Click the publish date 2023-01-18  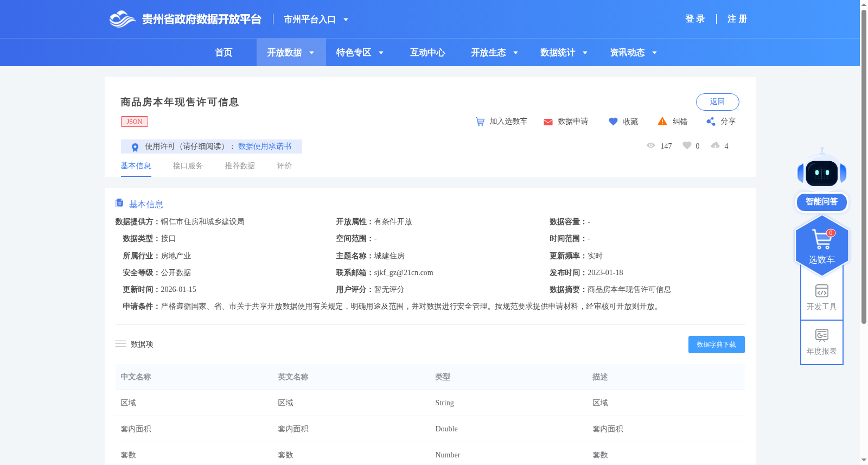click(x=605, y=273)
